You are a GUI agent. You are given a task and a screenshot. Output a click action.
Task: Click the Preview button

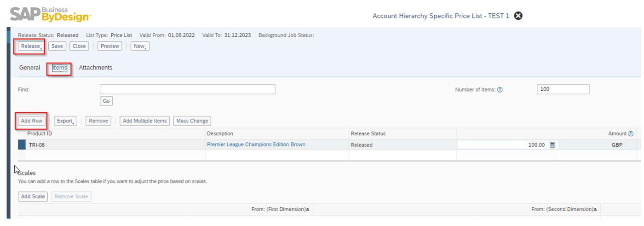(x=110, y=46)
